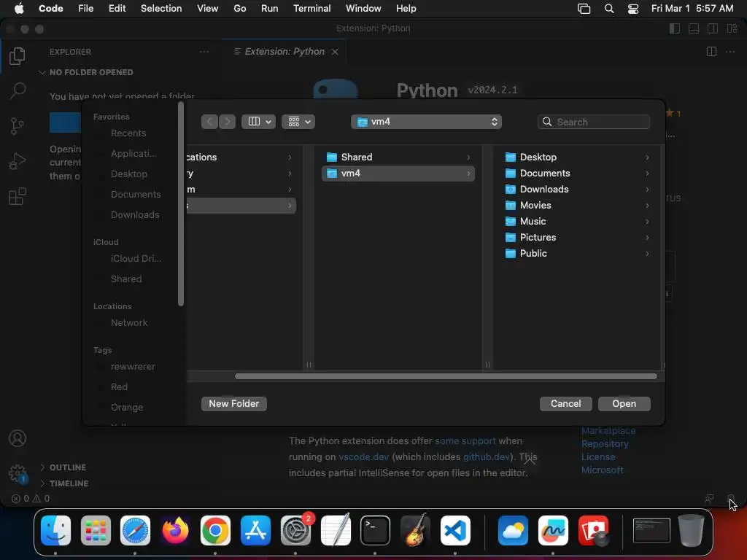Open Spotlight search in menu bar
The height and width of the screenshot is (560, 747).
609,9
